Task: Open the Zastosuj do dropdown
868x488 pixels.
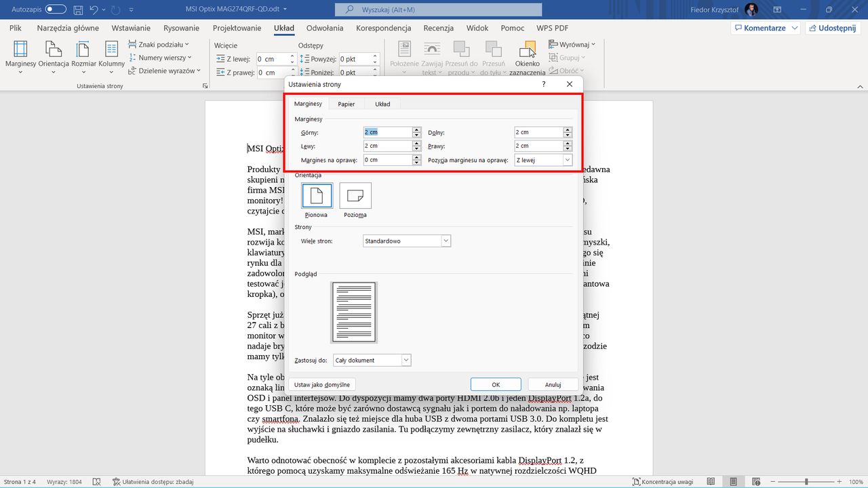Action: (372, 360)
